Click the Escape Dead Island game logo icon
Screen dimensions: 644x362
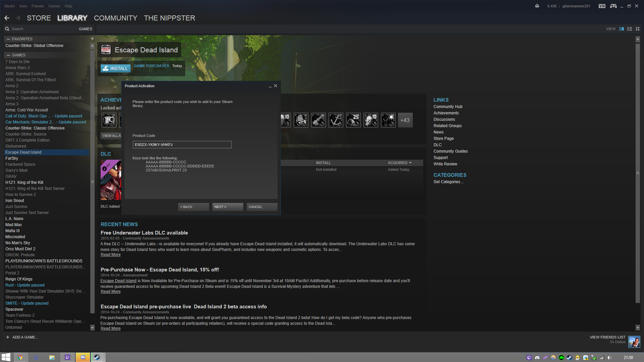[106, 50]
